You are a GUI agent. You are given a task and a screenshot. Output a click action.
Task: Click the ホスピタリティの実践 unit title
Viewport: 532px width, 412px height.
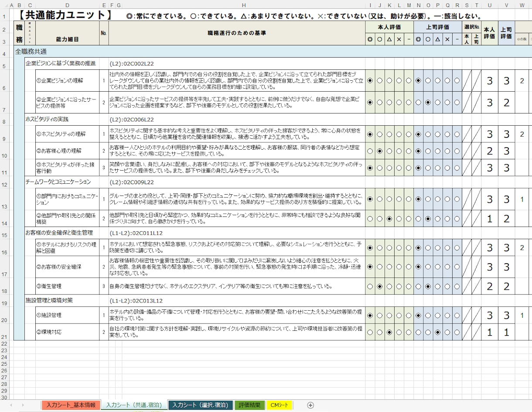click(47, 119)
